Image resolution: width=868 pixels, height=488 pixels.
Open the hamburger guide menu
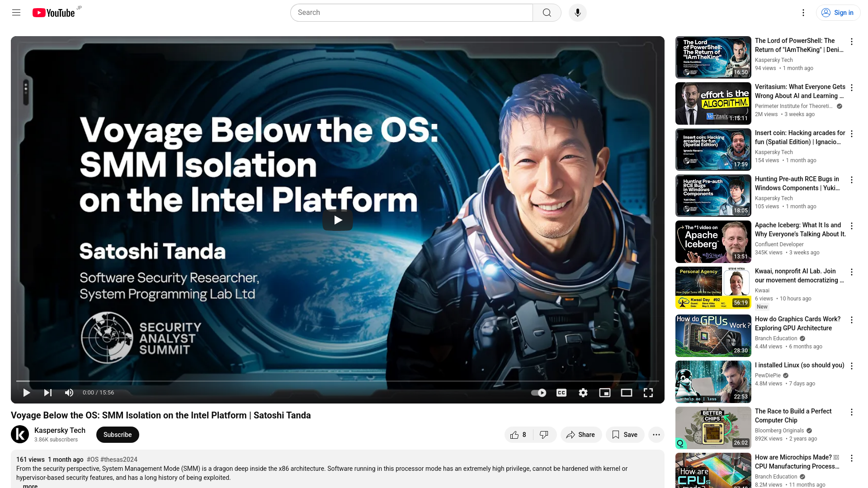(16, 13)
